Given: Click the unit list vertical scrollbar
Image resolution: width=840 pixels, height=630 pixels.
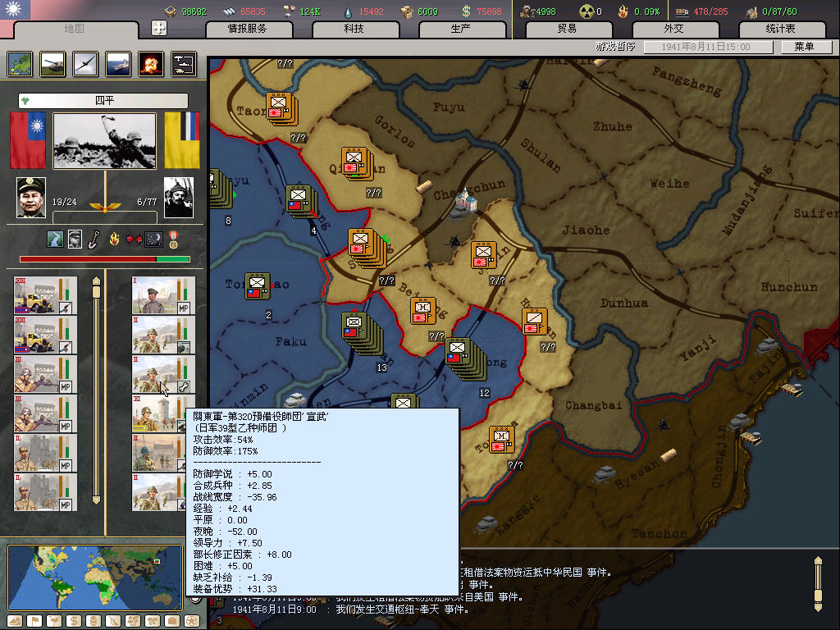Looking at the screenshot, I should [x=97, y=390].
